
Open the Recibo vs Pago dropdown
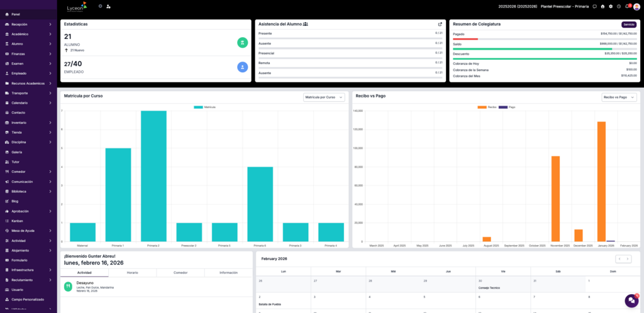[619, 97]
